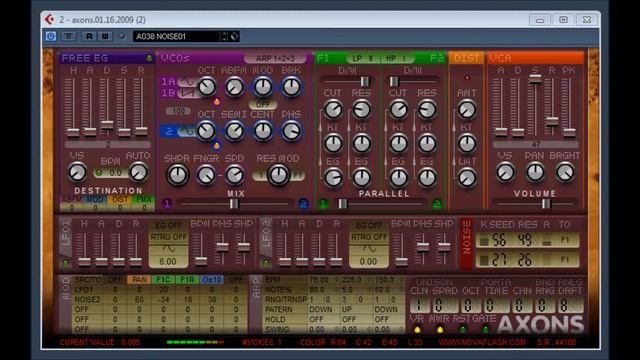Toggle the VR yellow LED
The height and width of the screenshot is (360, 640).
[x=417, y=329]
